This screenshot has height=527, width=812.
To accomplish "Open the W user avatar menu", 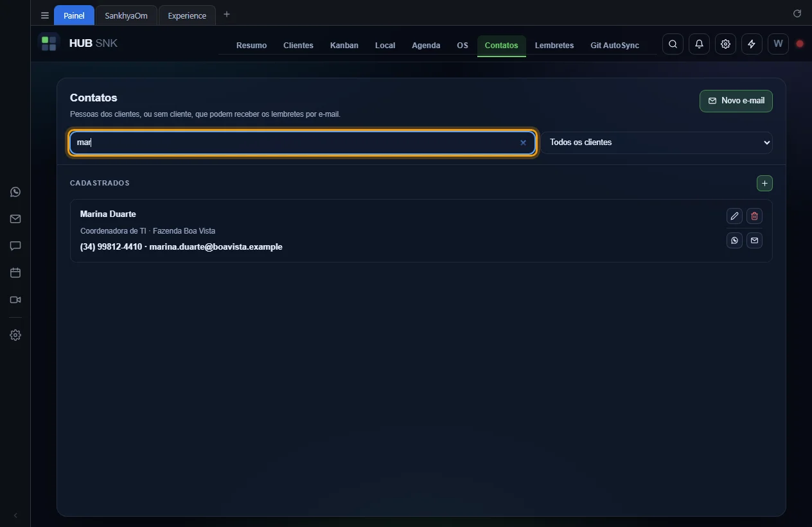I will [778, 44].
